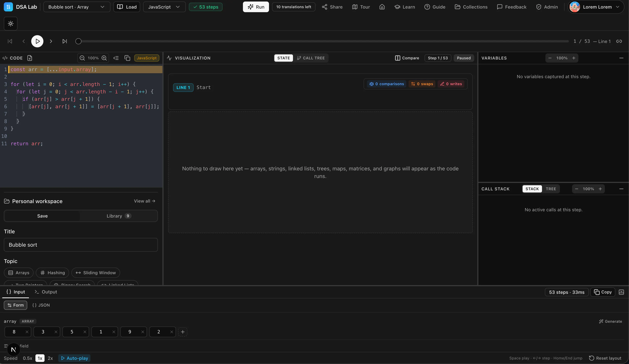Copy code using the copy icon
629x364 pixels.
(127, 58)
